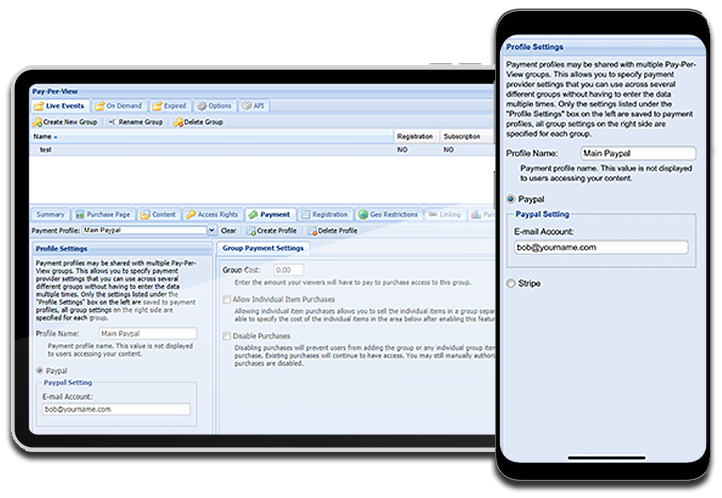The width and height of the screenshot is (722, 498).
Task: Click the On Demand folder icon
Action: coord(99,106)
